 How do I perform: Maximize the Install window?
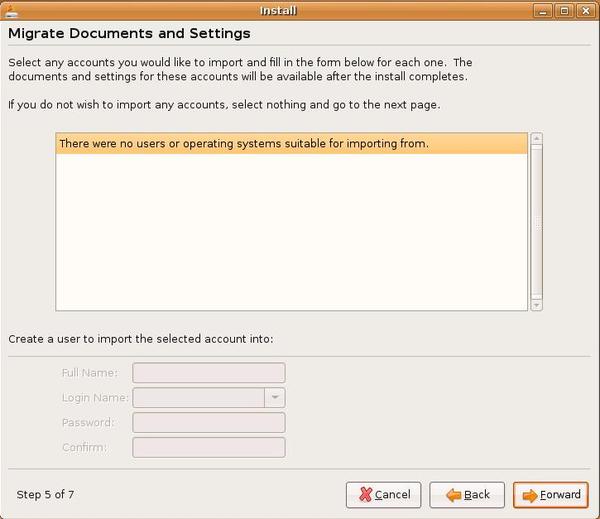(564, 11)
